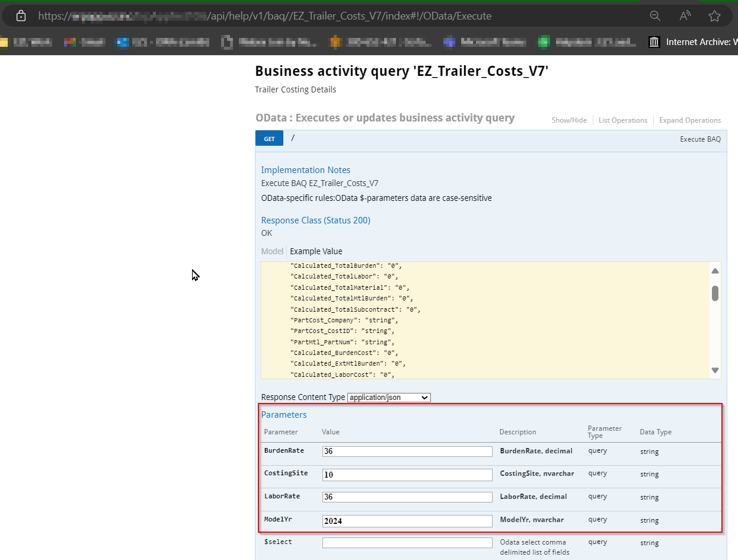Open the Internet Archive bookmark
This screenshot has width=738, height=560.
point(694,42)
